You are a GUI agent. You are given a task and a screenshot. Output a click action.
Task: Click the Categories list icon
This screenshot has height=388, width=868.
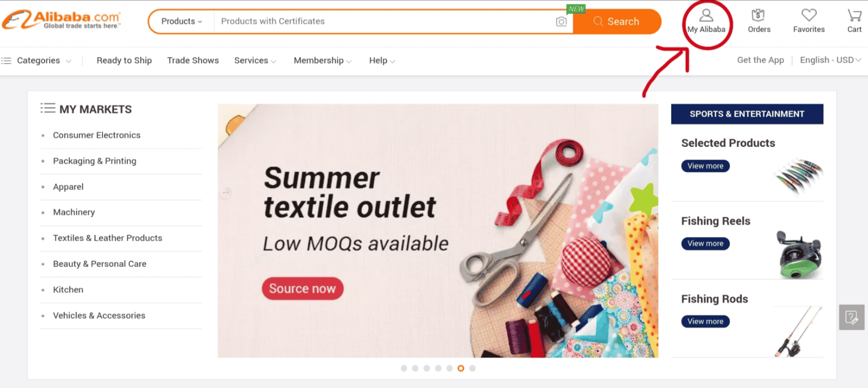[x=6, y=61]
